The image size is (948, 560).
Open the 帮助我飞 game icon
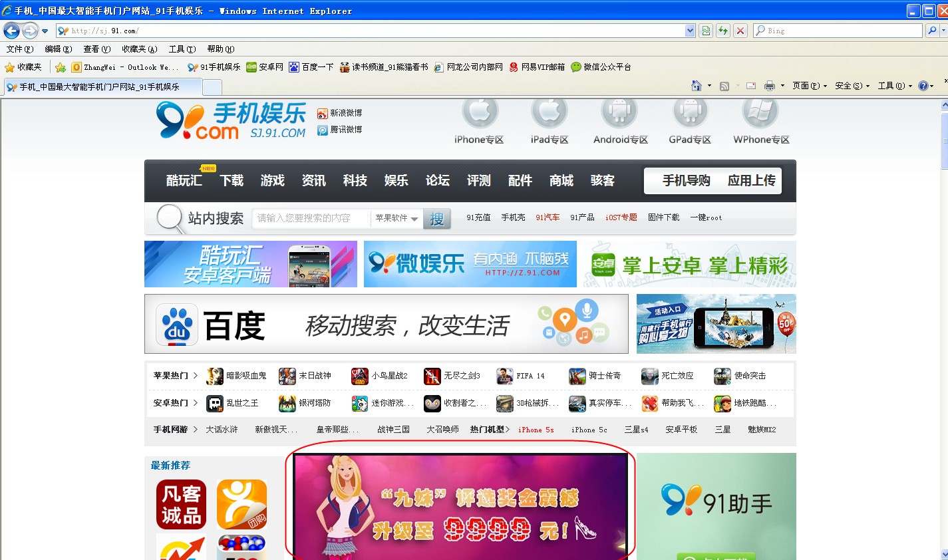tap(649, 403)
